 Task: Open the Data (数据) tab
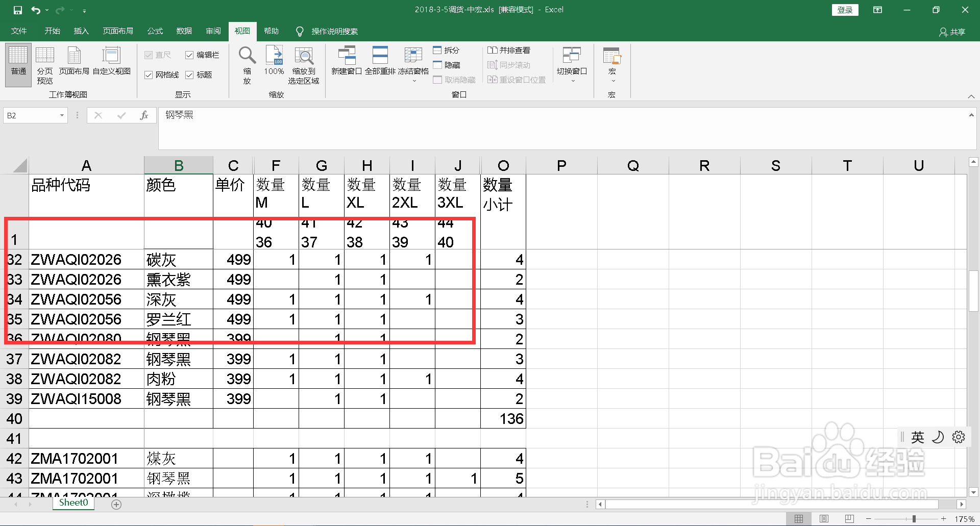(184, 31)
